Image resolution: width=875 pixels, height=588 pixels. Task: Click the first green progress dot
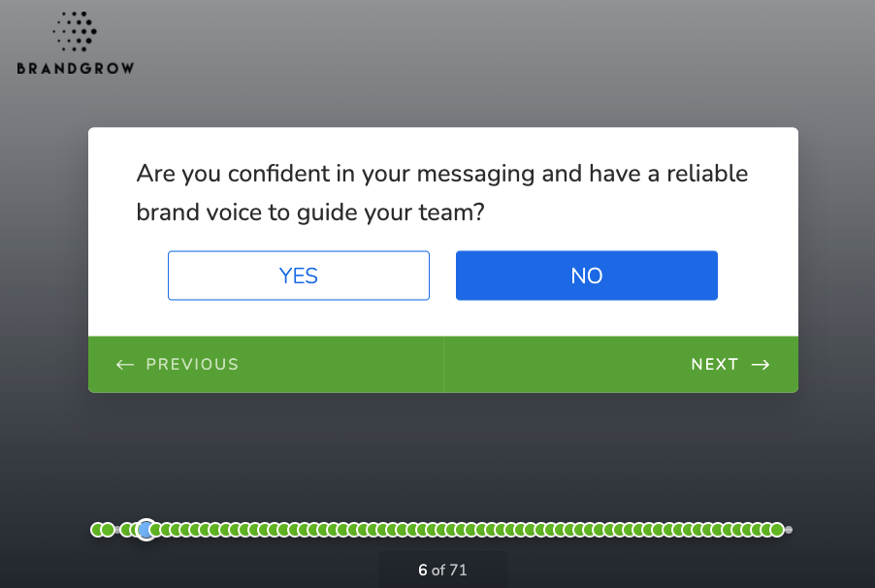click(x=97, y=529)
